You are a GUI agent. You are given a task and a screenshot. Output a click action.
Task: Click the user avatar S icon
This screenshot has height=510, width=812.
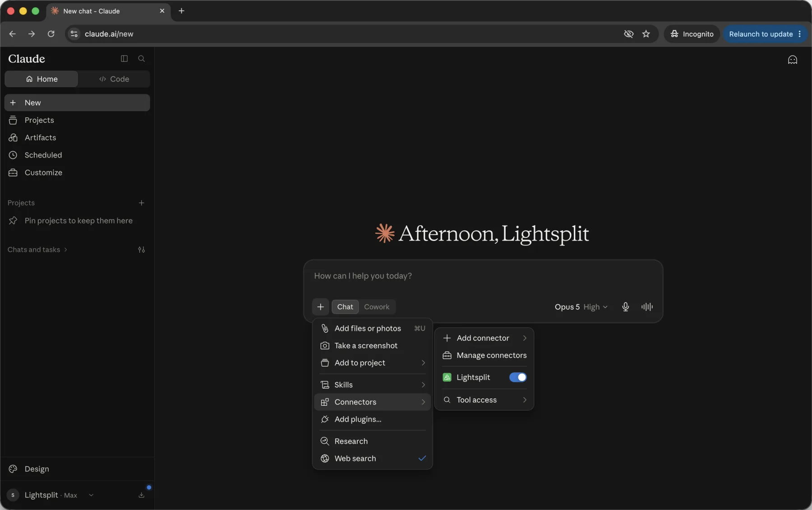[x=13, y=495]
